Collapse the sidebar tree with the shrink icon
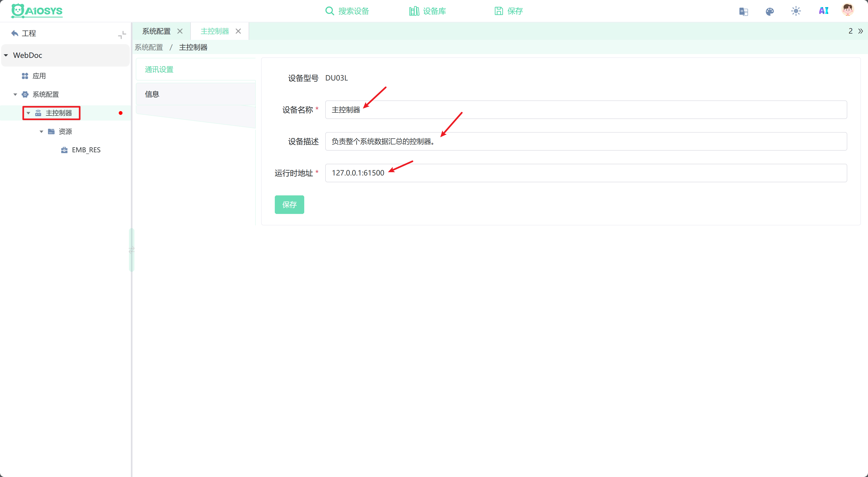Image resolution: width=868 pixels, height=477 pixels. (122, 35)
